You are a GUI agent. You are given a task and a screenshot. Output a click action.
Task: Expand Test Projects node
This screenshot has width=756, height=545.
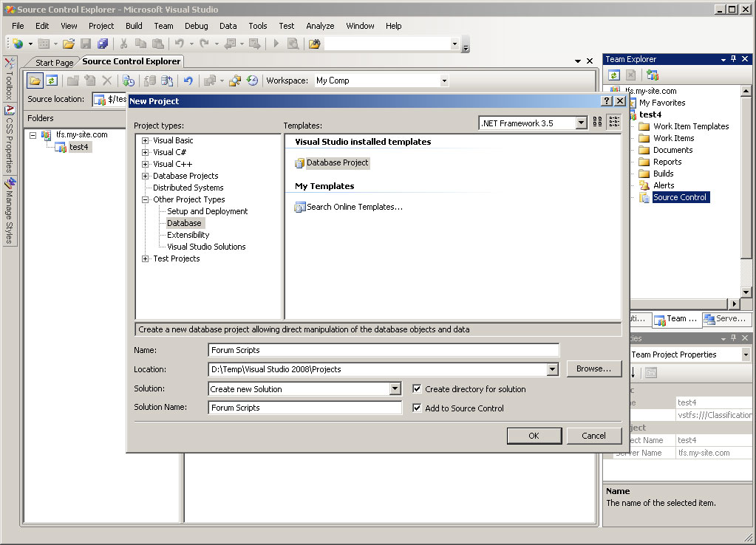point(145,258)
